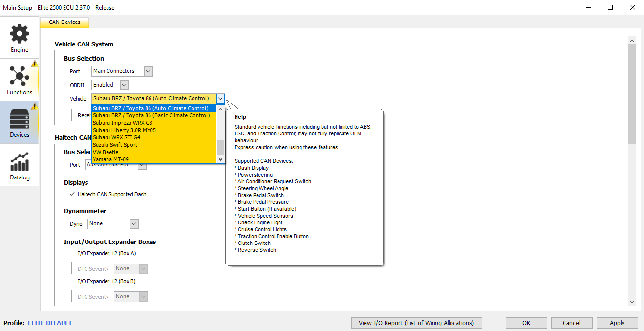Screen dimensions: 644x331
Task: Select Subaru Impreza WRX G3 from list
Action: point(154,123)
